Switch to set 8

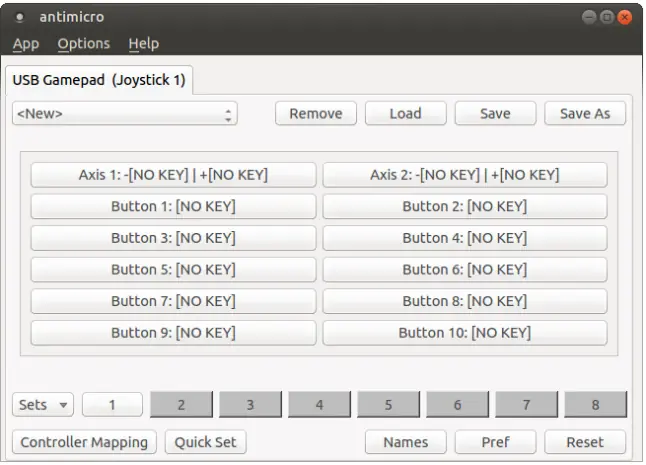point(596,405)
